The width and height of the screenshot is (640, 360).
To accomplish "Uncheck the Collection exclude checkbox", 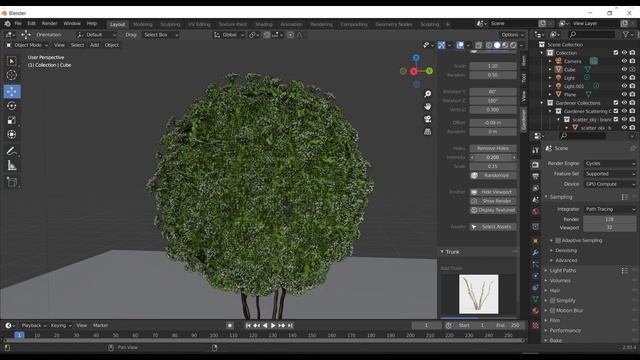I will point(616,53).
